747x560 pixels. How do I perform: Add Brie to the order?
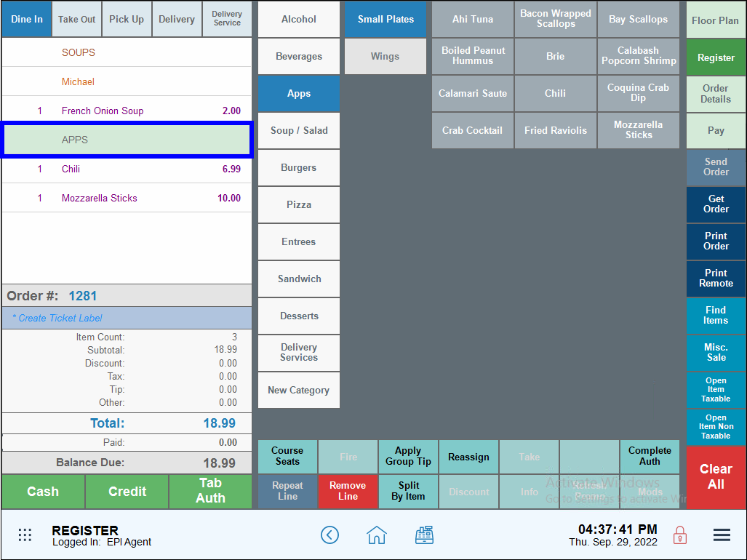[x=556, y=56]
